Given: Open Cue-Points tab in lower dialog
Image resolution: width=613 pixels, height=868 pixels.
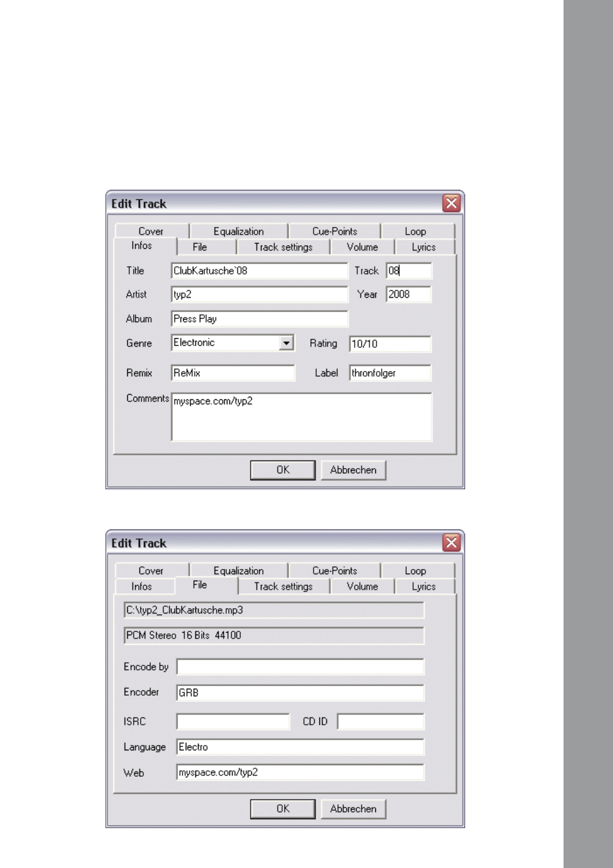Looking at the screenshot, I should [334, 571].
